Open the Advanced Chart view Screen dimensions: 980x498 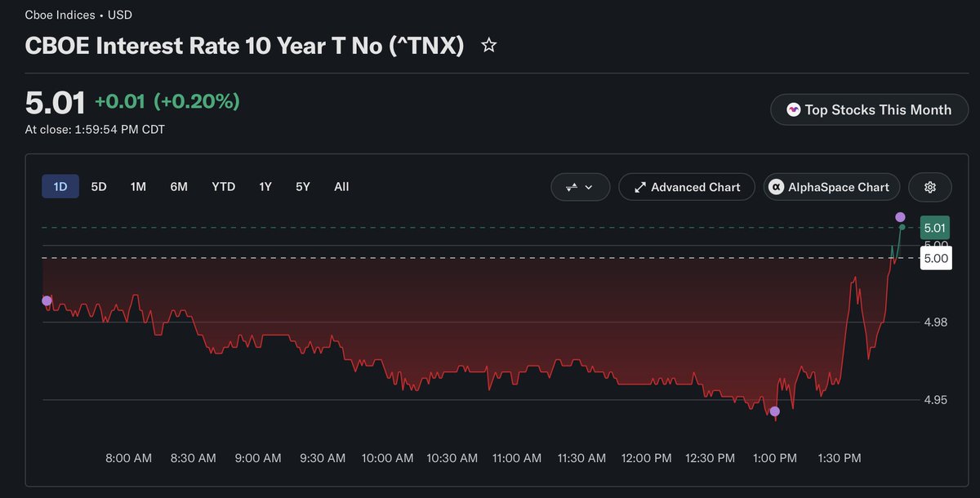click(x=687, y=187)
